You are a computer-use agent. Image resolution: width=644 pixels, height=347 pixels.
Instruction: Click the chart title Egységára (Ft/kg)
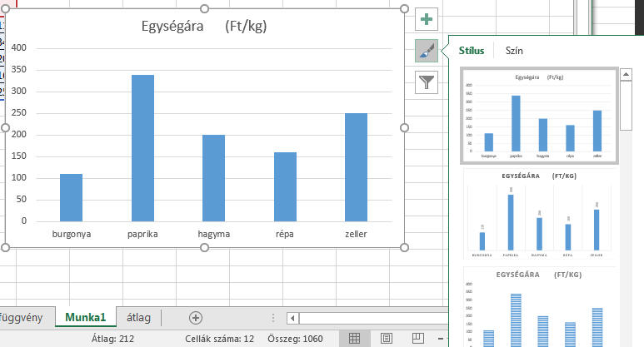pyautogui.click(x=205, y=26)
